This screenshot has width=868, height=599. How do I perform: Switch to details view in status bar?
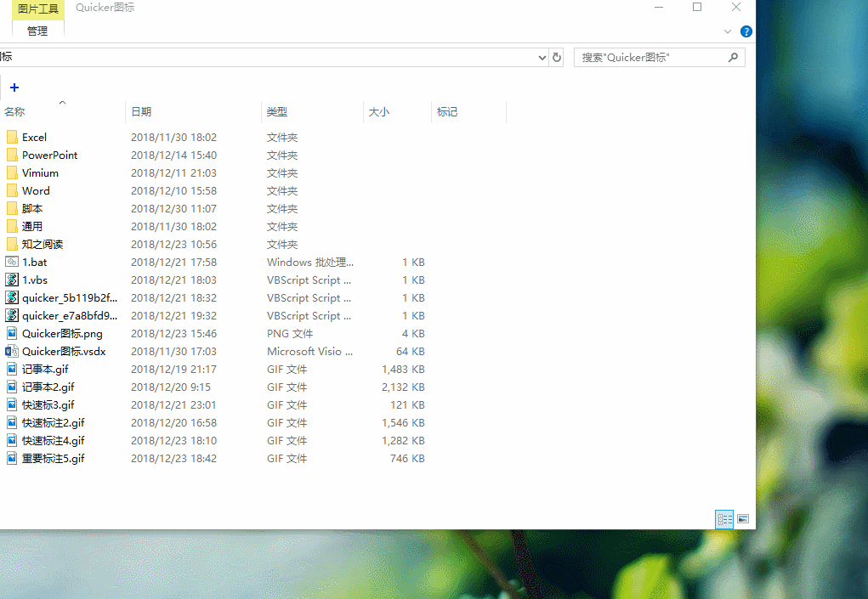723,518
